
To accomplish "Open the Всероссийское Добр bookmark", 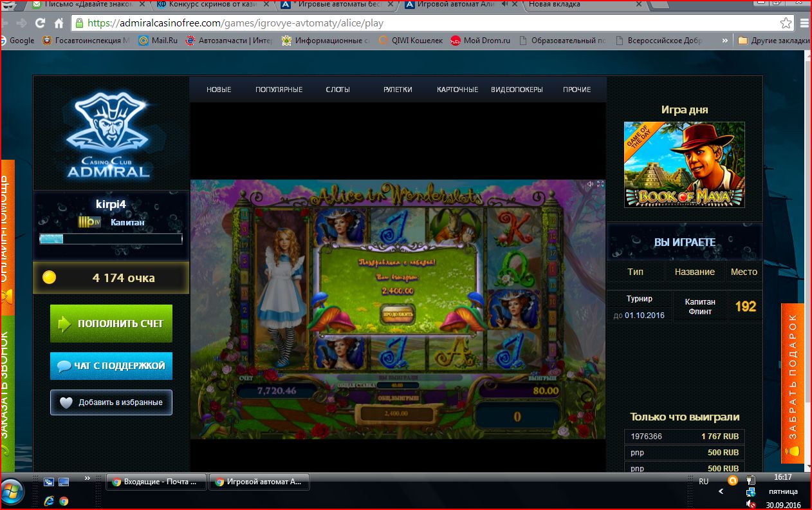I will [x=660, y=40].
